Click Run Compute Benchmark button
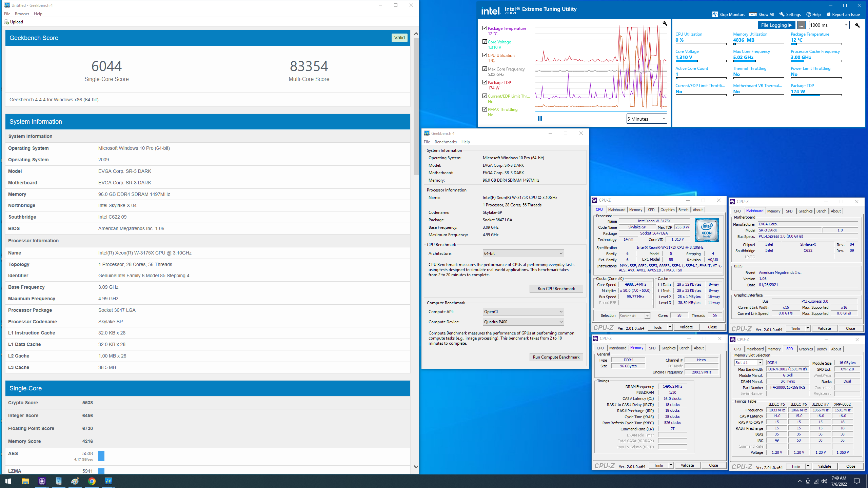Screen dimensions: 868x488 tap(556, 357)
